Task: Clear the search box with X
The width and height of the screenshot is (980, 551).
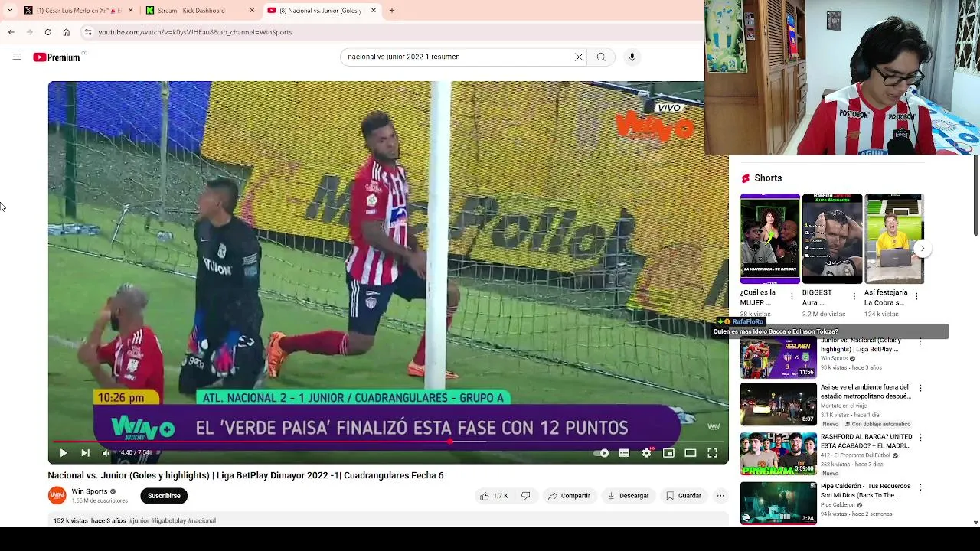Action: click(x=579, y=57)
